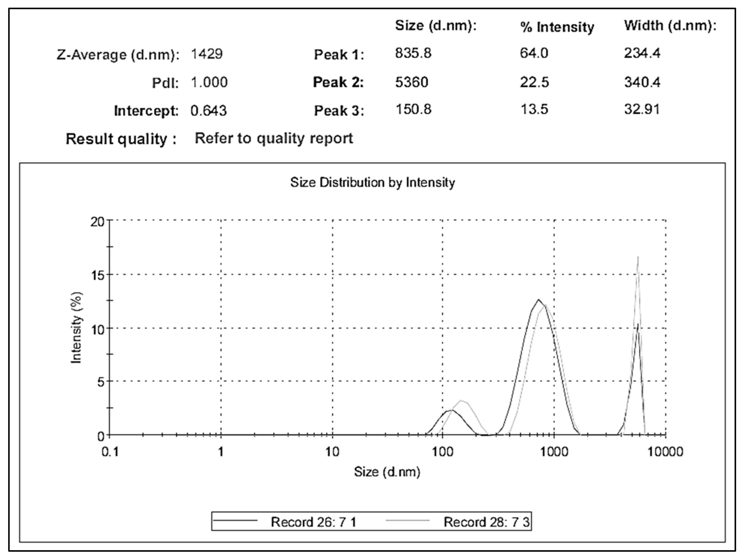Click Record 26: 7 1 legend entry
The image size is (745, 560).
point(313,522)
